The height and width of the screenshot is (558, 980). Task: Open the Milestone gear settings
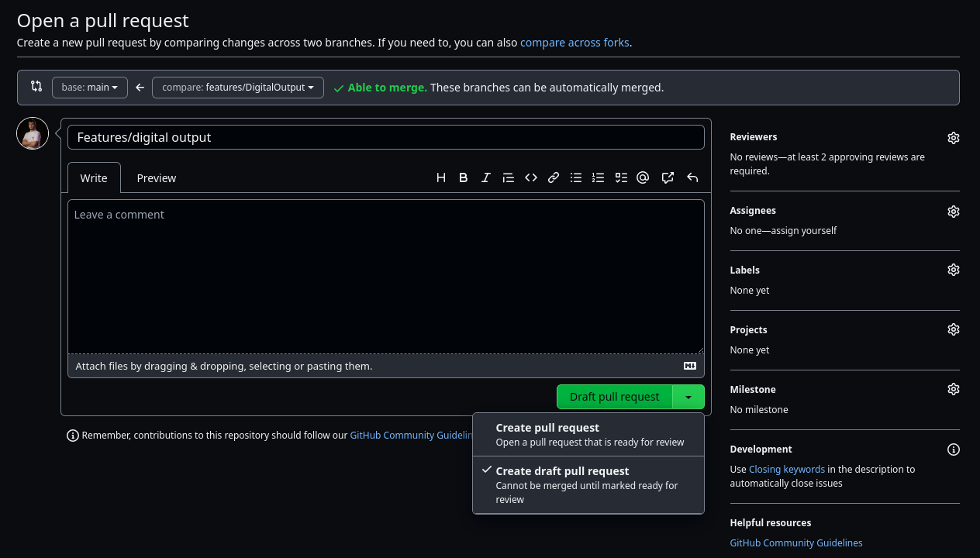click(954, 389)
